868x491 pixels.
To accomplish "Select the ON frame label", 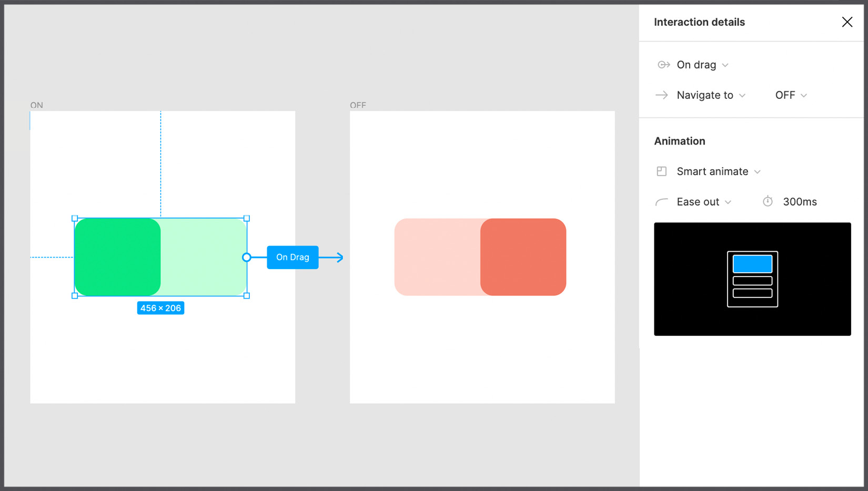I will [36, 105].
